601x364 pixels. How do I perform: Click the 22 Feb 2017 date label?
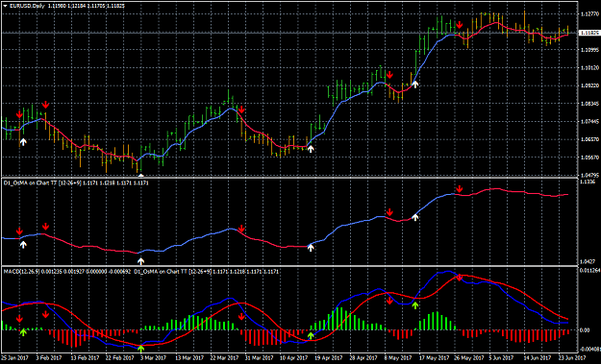(x=119, y=358)
